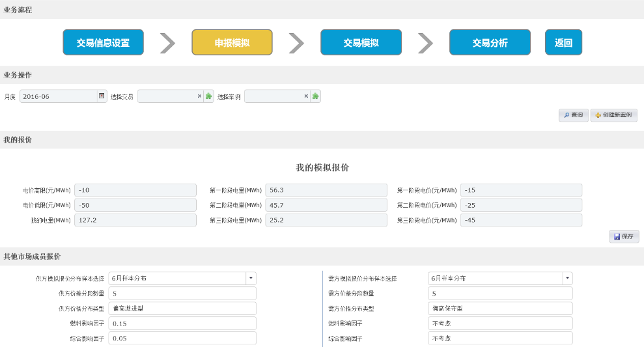This screenshot has height=347, width=644.
Task: Click the 电价高限(元/MWh) label
Action: pos(47,190)
